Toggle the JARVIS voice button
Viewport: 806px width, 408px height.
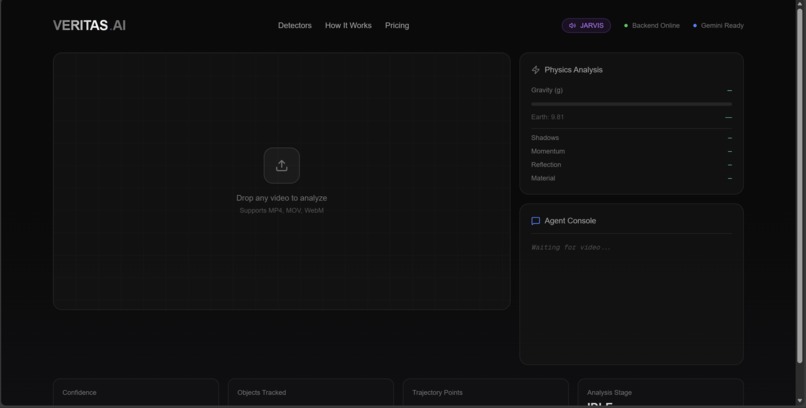[586, 26]
